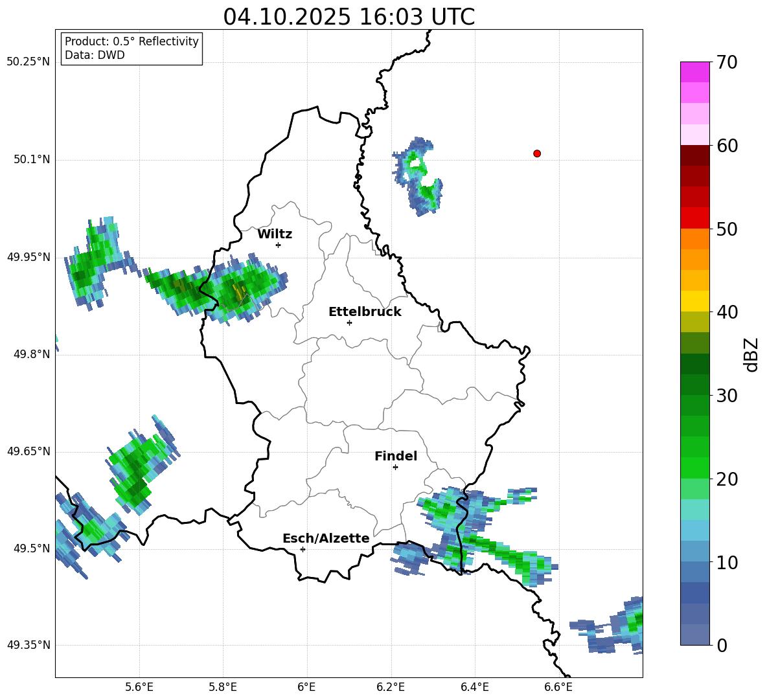Click the yellow swatch near 40 dBZ
Image resolution: width=767 pixels, height=700 pixels.
point(694,301)
